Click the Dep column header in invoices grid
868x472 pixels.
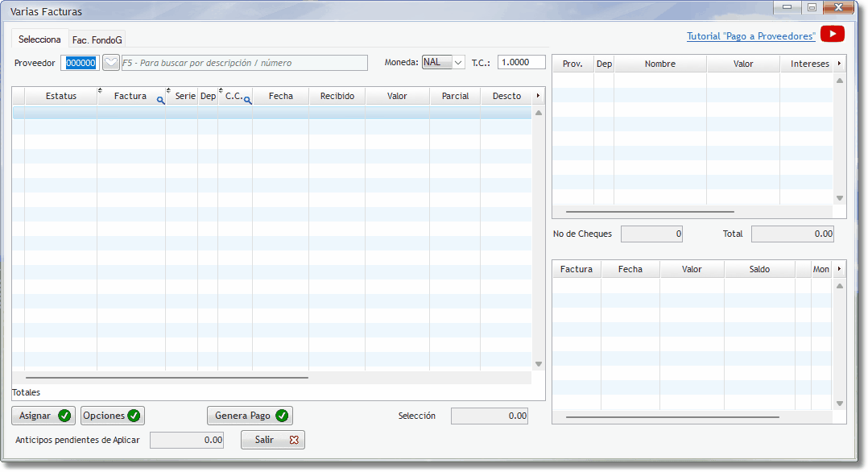208,96
